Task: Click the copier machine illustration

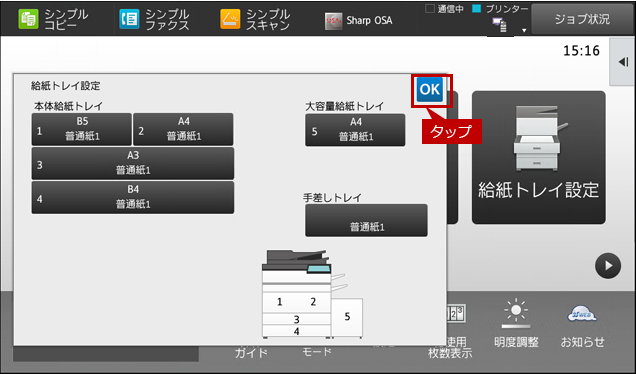Action: [312, 294]
